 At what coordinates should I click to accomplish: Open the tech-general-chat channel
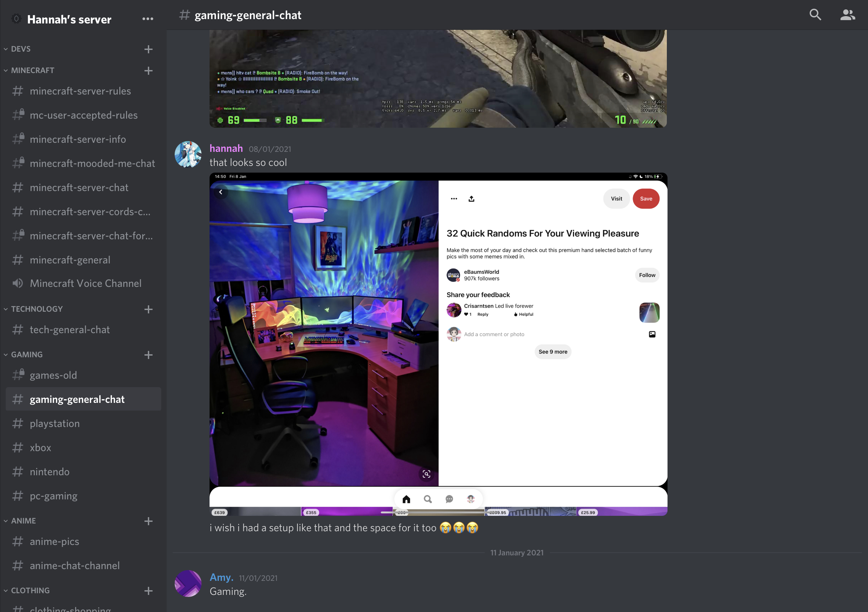coord(69,329)
